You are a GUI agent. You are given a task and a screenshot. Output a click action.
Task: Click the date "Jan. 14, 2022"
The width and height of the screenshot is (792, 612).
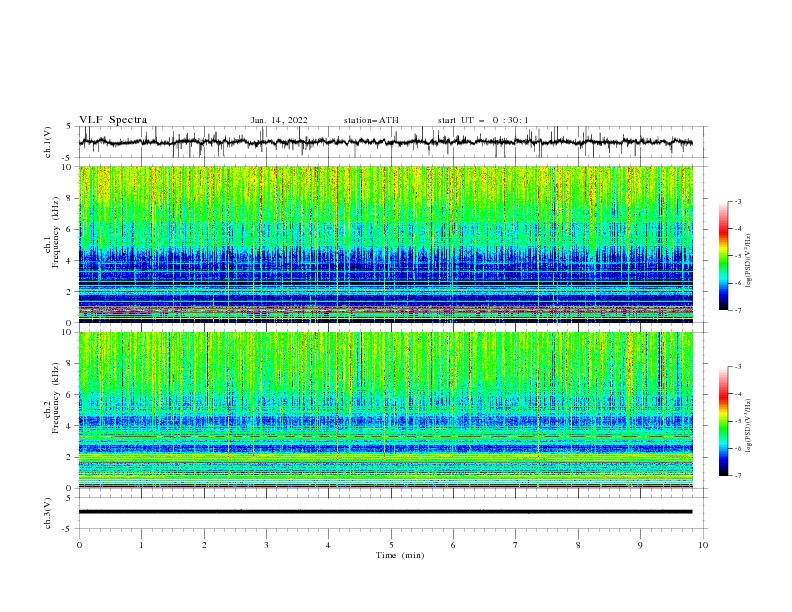coord(279,120)
